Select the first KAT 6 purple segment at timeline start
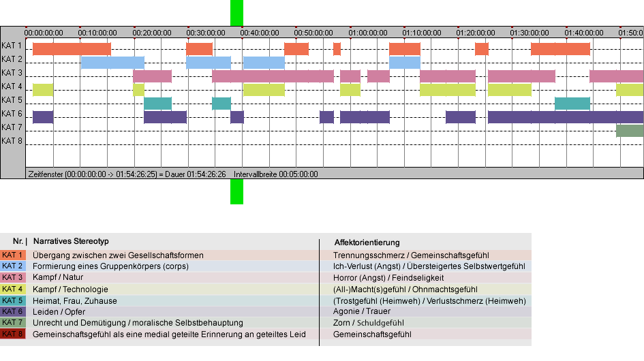644x361 pixels. [43, 116]
